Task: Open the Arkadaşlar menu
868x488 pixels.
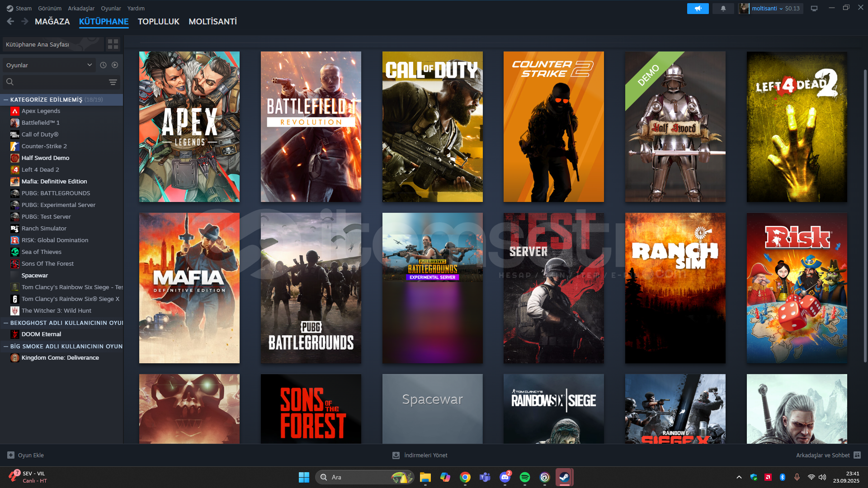Action: (81, 8)
